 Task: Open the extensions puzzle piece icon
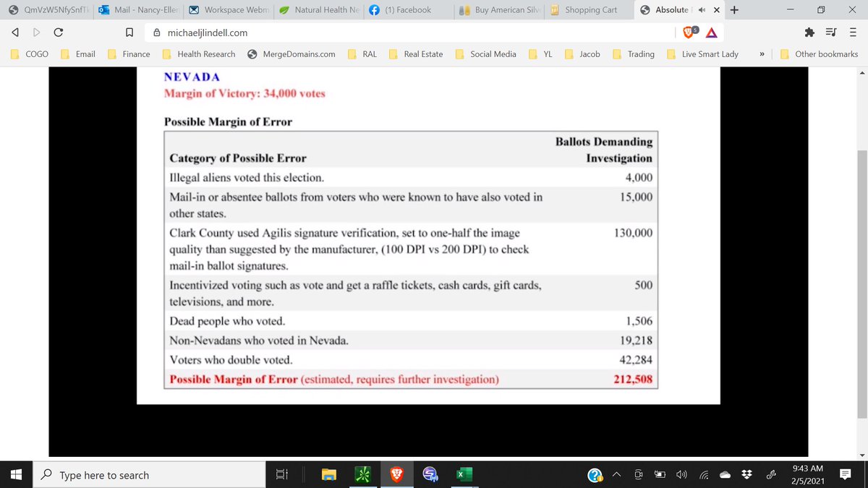809,33
